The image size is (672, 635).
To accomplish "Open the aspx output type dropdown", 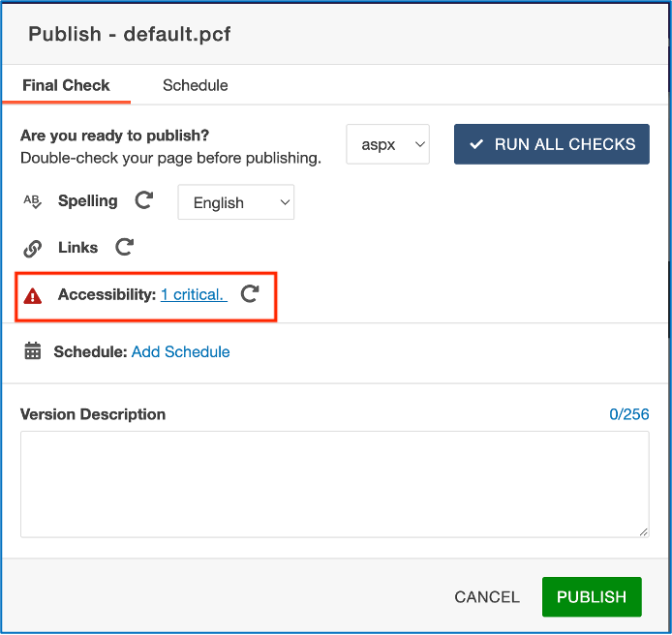I will coord(387,144).
